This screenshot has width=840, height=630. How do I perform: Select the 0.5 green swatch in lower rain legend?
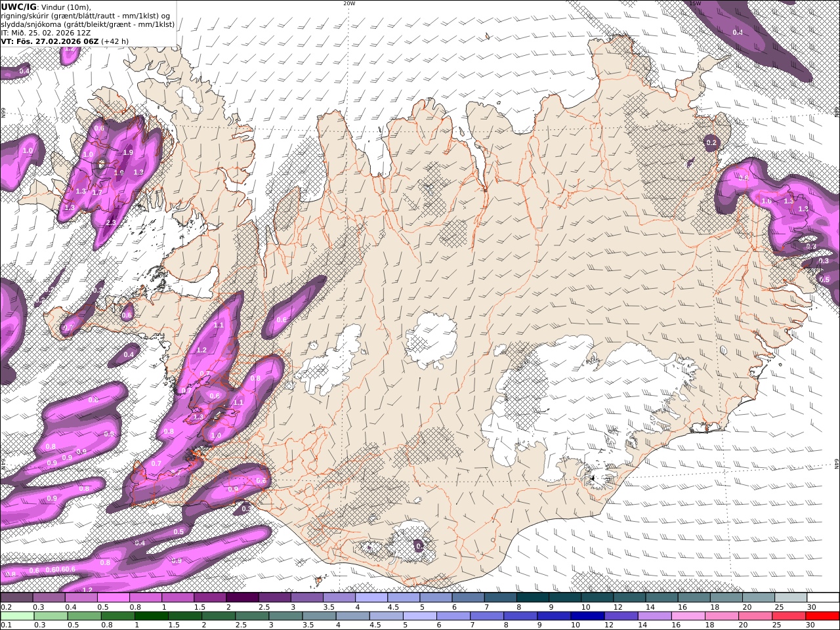tap(84, 616)
